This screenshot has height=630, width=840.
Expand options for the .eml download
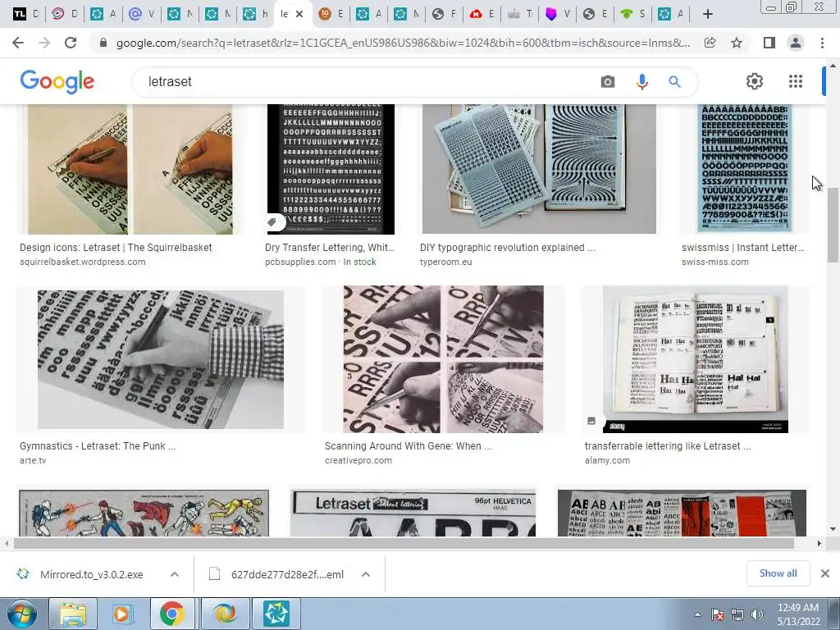coord(366,574)
